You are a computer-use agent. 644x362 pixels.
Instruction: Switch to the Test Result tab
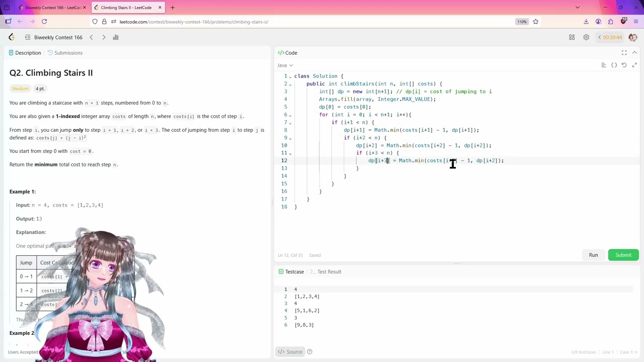click(x=326, y=271)
